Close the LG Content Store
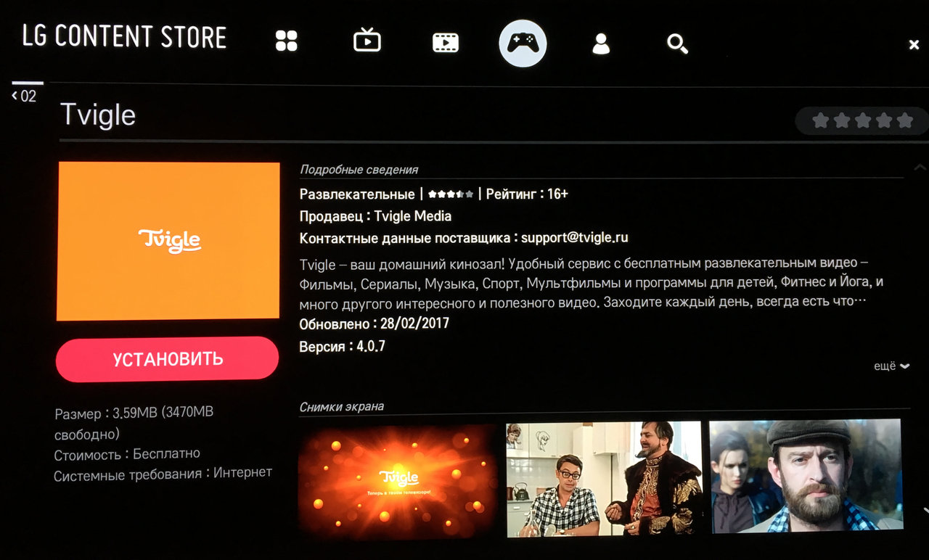 pyautogui.click(x=914, y=45)
